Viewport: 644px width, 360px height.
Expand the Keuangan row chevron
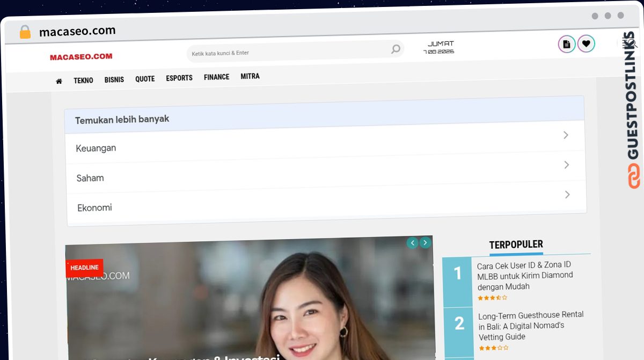566,135
